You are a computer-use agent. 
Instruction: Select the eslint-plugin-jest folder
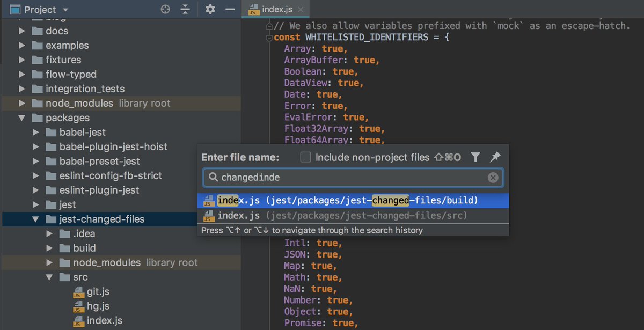[x=99, y=190]
